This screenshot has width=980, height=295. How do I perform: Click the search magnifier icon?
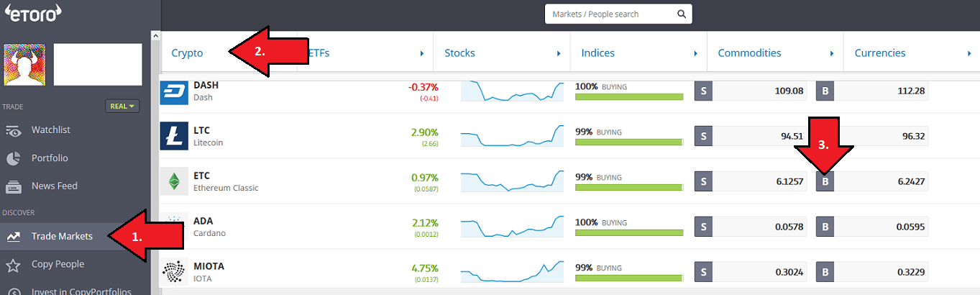point(682,14)
